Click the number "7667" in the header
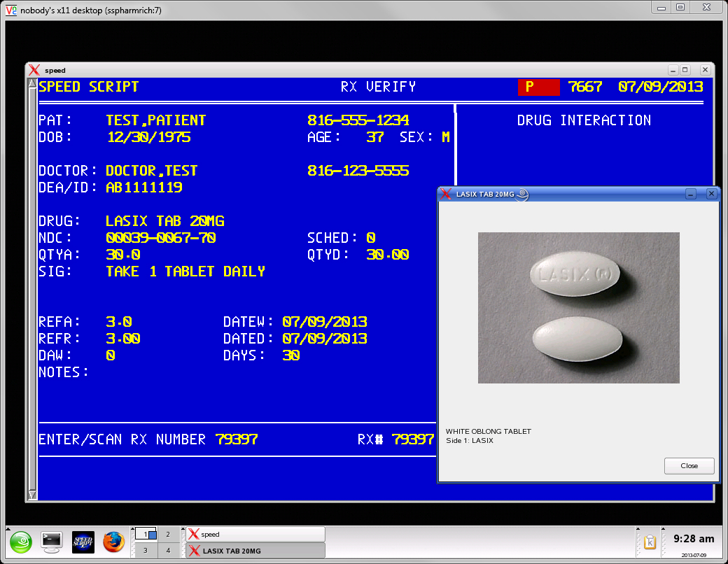The image size is (728, 564). click(x=585, y=87)
